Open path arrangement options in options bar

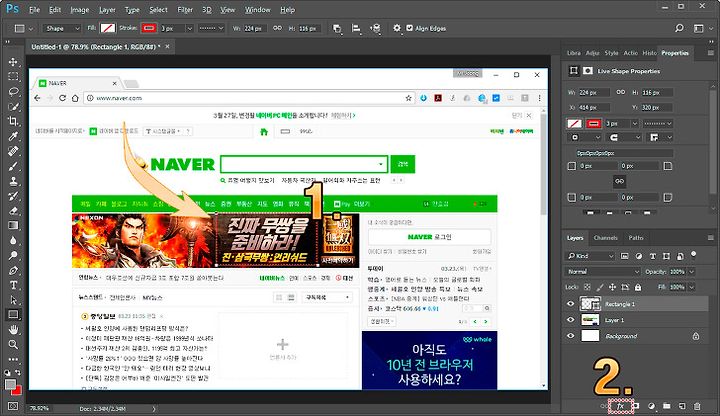(375, 28)
